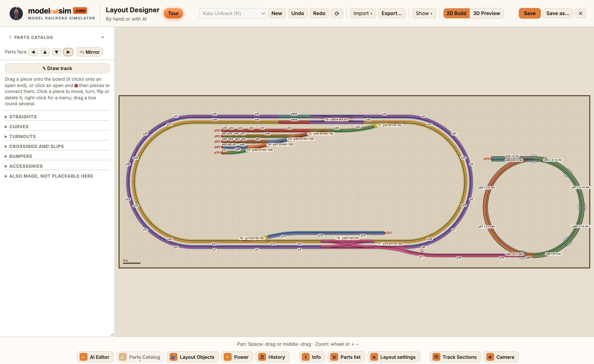Expand the Curves category
Screen dimensions: 594x364
pos(57,127)
